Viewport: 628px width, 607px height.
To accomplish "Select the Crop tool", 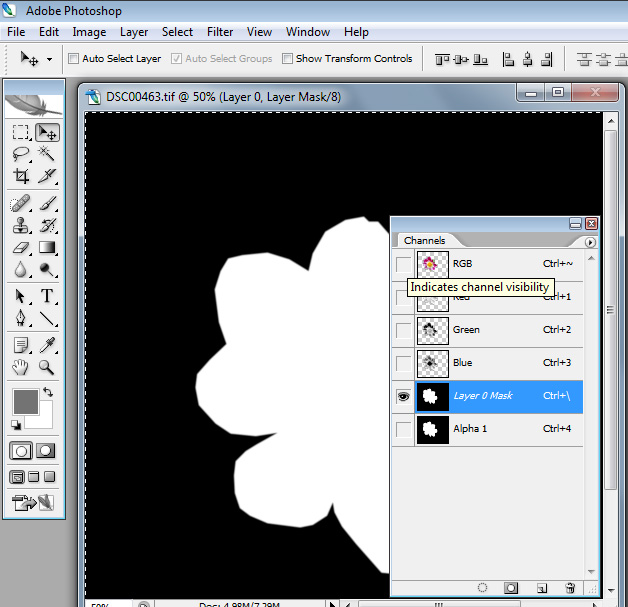I will 20,176.
